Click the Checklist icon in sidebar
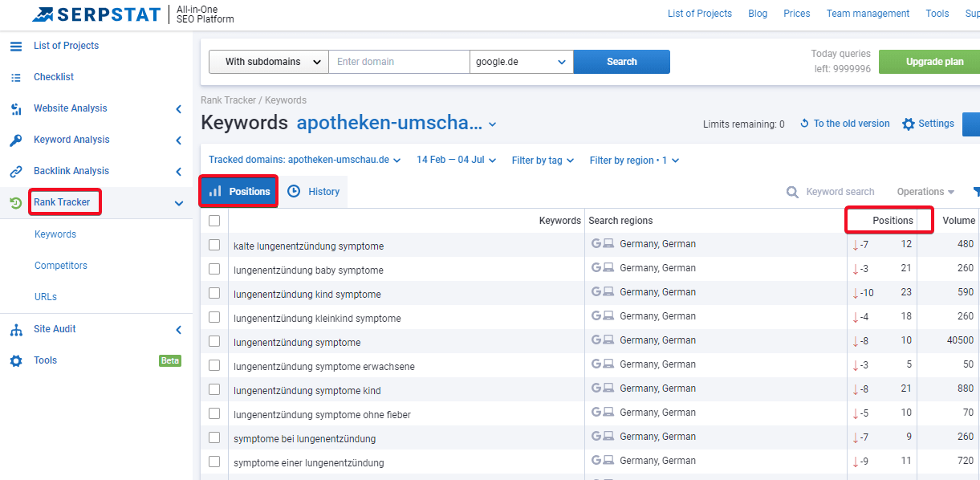 point(16,77)
